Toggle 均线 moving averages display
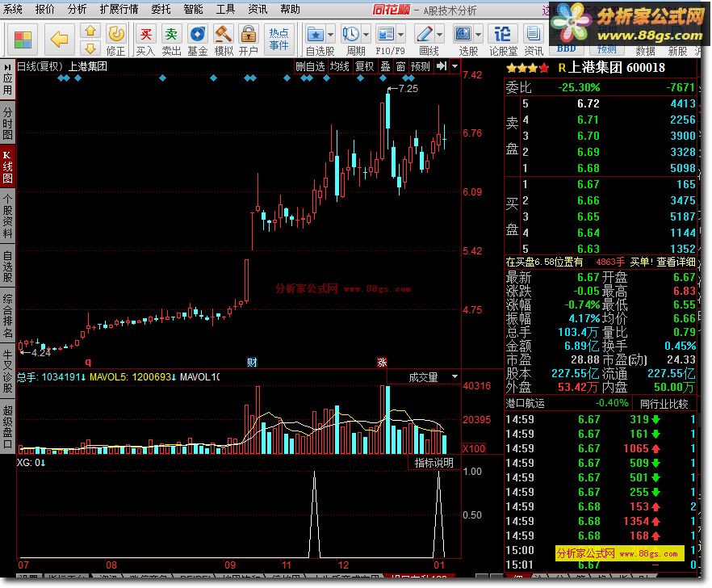712x588 pixels. (339, 66)
